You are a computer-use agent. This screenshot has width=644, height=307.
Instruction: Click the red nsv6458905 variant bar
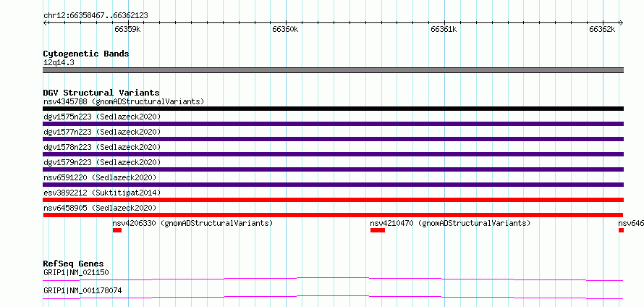(333, 215)
